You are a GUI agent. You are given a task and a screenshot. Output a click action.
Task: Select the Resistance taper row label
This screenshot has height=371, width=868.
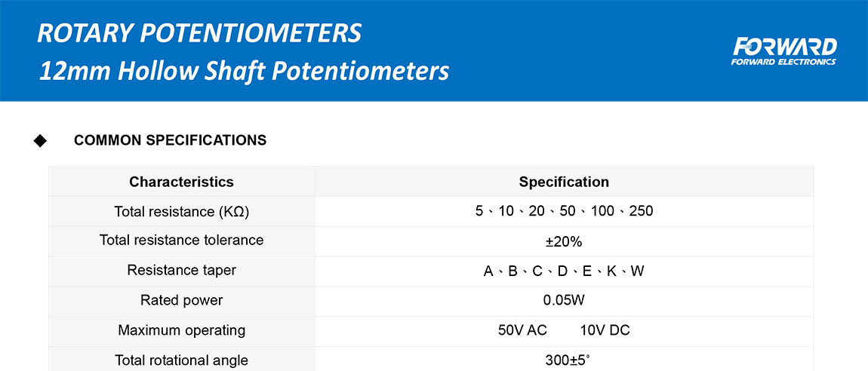(181, 271)
